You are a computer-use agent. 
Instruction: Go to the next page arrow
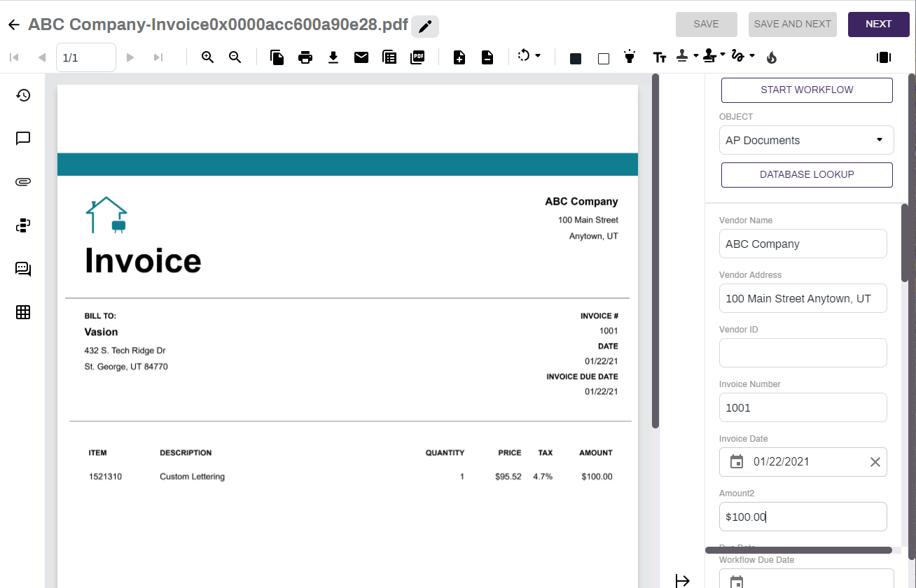130,57
